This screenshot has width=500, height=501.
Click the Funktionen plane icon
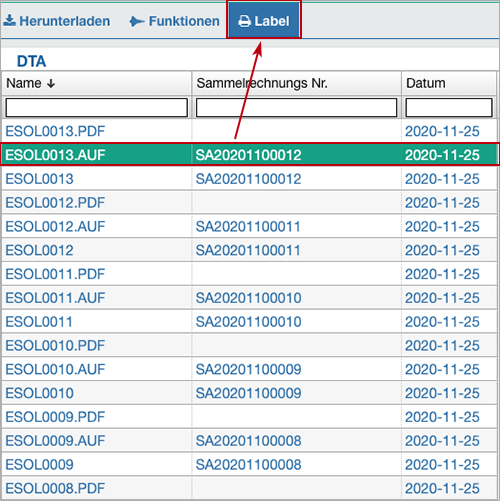click(137, 21)
